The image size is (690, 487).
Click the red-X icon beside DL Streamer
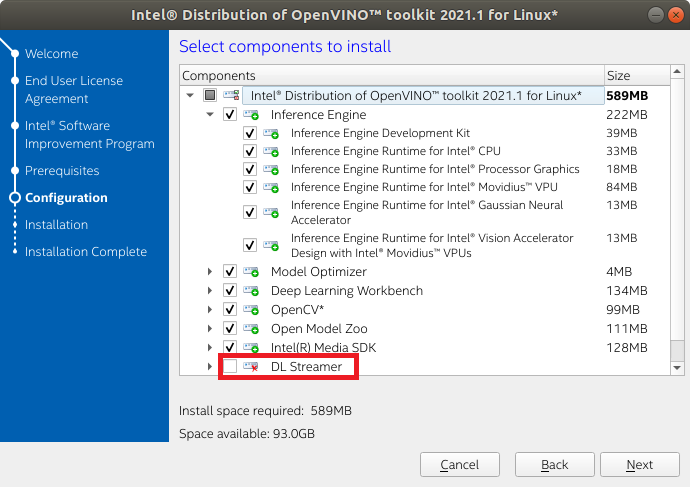pyautogui.click(x=251, y=367)
